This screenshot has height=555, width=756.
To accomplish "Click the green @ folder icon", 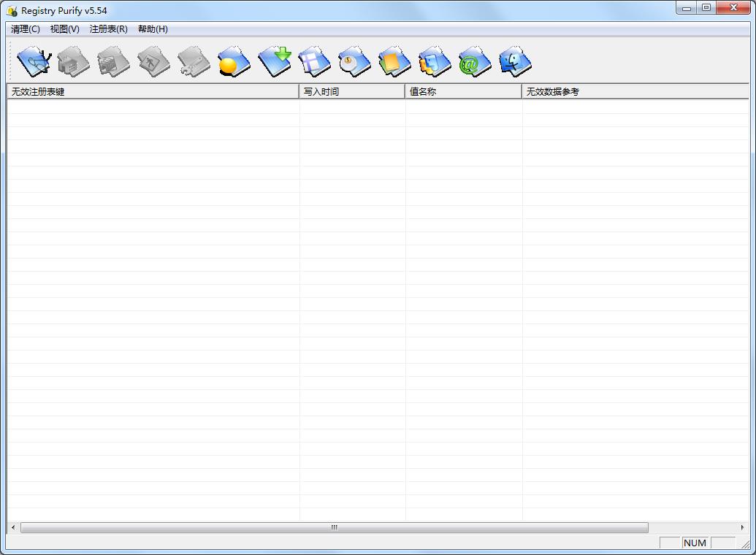I will click(x=475, y=62).
